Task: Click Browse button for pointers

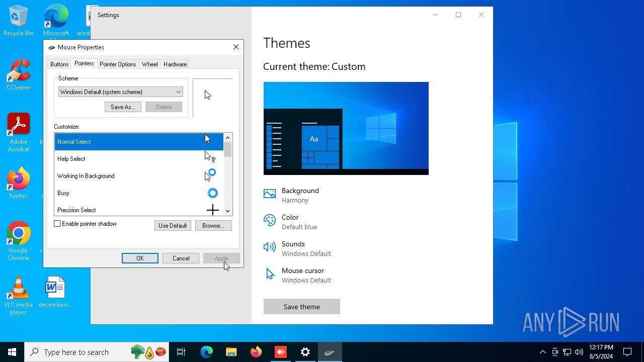Action: [213, 226]
